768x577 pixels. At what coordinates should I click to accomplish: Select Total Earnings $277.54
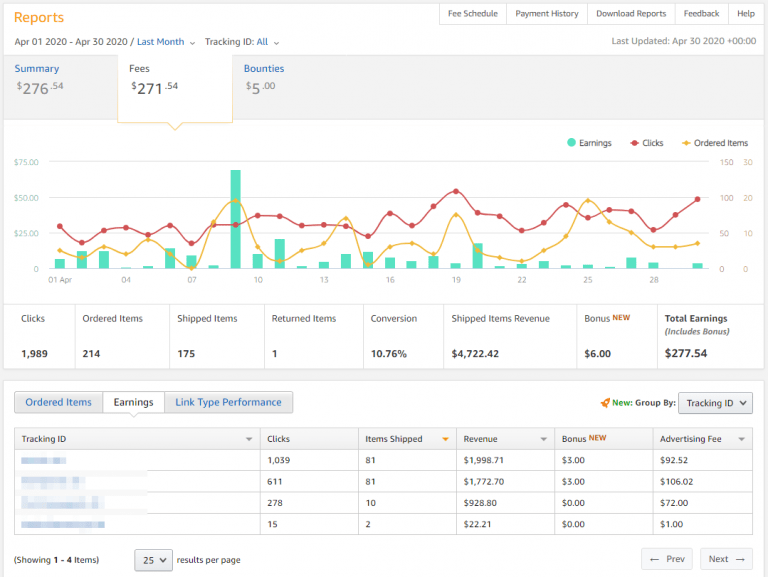click(686, 353)
